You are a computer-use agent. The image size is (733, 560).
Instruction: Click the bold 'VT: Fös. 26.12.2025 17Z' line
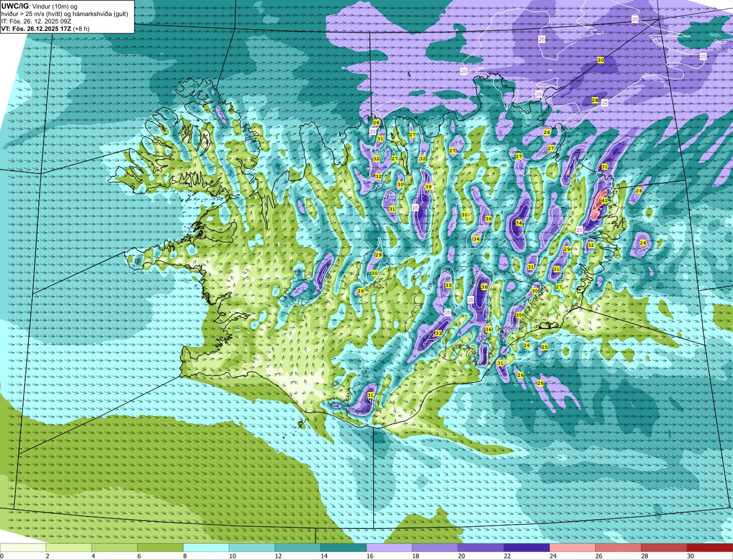coord(36,29)
